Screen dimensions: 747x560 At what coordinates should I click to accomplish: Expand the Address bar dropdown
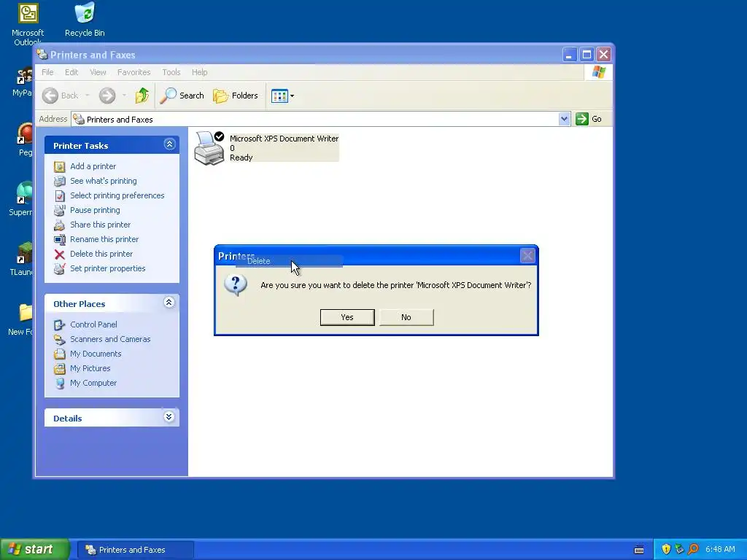tap(564, 119)
